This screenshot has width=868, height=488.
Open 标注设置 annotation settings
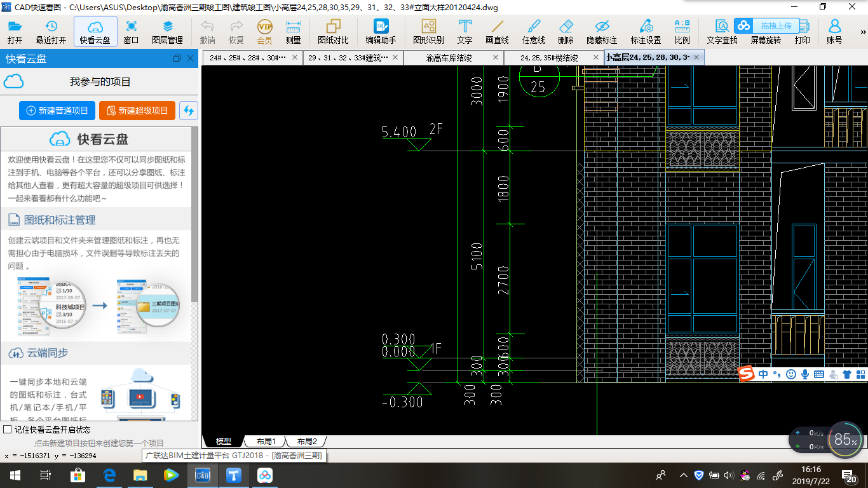(646, 32)
